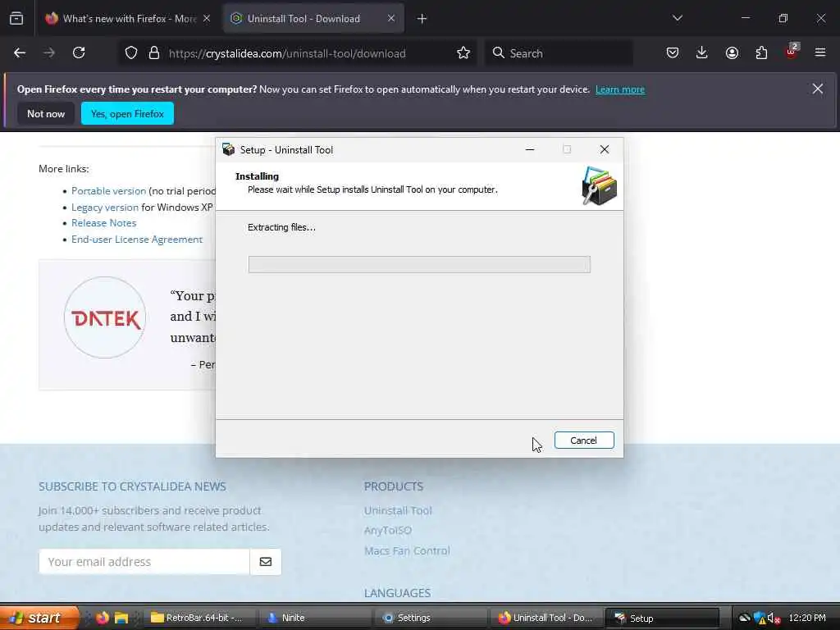Open tracking protection shield icon

tap(131, 53)
